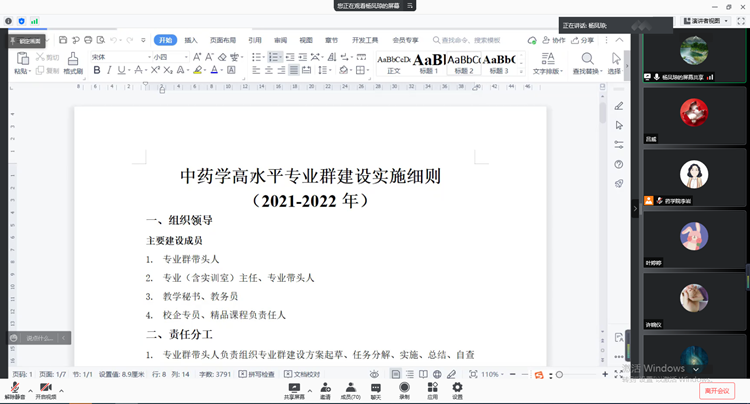
Task: Apply Superscript X² formatting
Action: [x=155, y=70]
